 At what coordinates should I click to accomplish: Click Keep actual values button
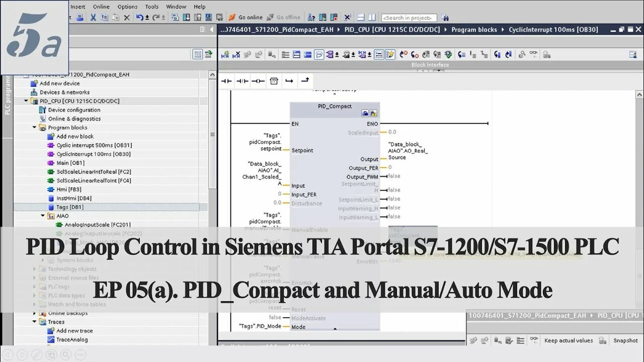[569, 340]
